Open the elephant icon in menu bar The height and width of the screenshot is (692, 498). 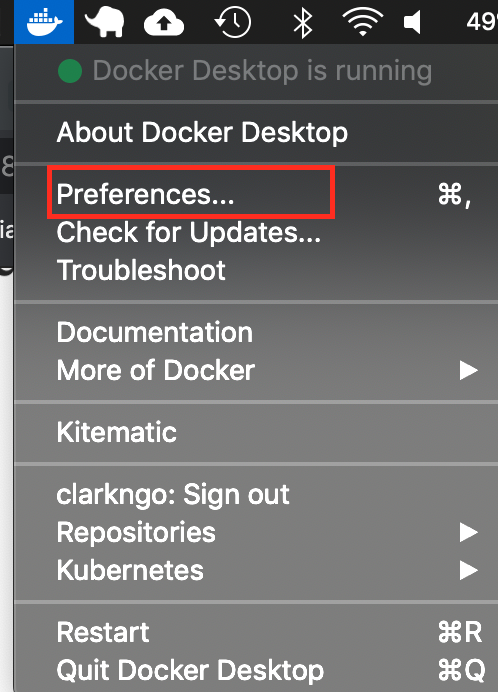pos(105,22)
